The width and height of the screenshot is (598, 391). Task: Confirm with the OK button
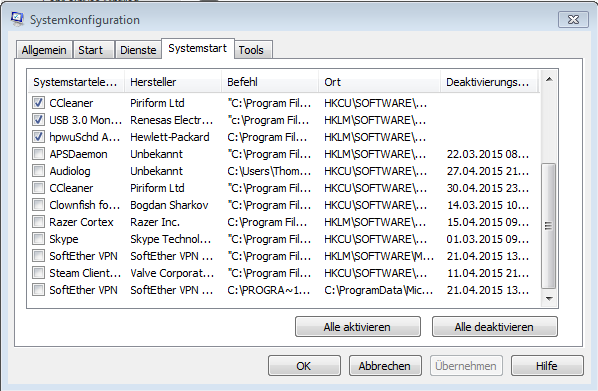(304, 366)
